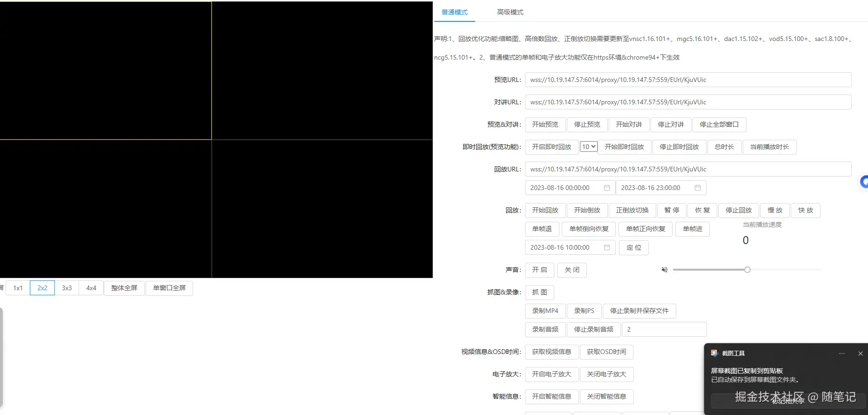Close the Snipping Tool notification
868x415 pixels.
pyautogui.click(x=861, y=354)
